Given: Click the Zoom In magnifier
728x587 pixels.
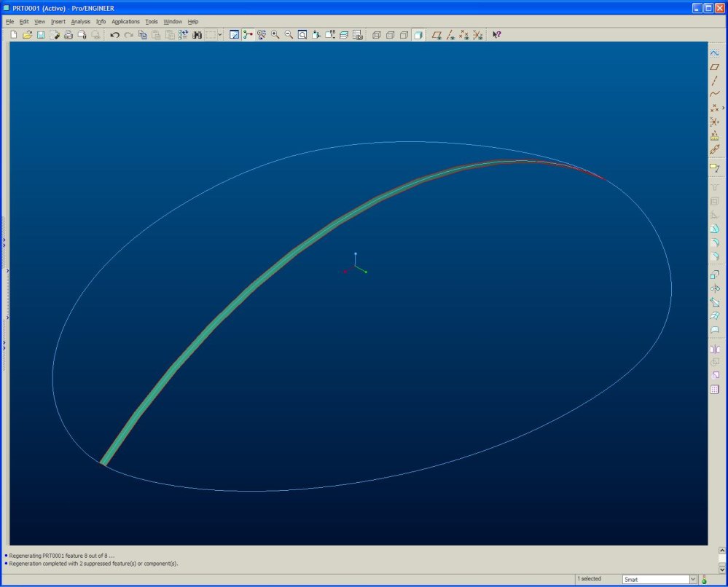Looking at the screenshot, I should pyautogui.click(x=275, y=35).
